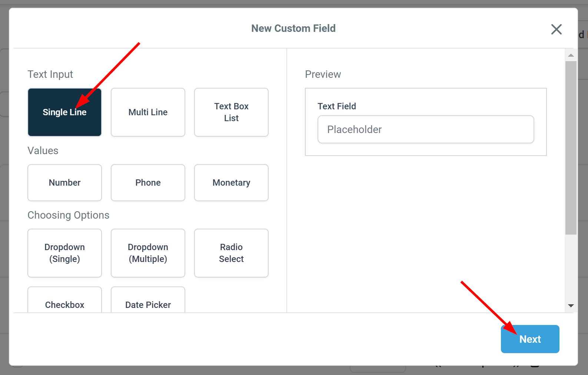Select the Single Line field type
Screen dimensions: 588x375
point(64,112)
